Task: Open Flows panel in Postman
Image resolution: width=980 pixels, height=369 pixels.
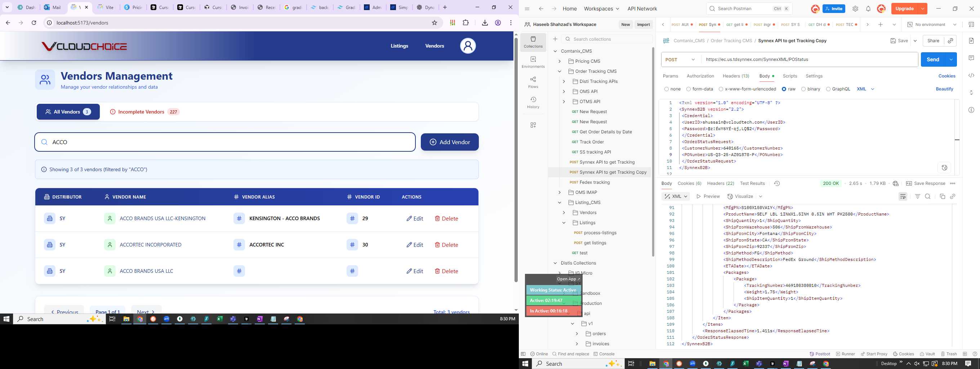Action: (x=533, y=82)
